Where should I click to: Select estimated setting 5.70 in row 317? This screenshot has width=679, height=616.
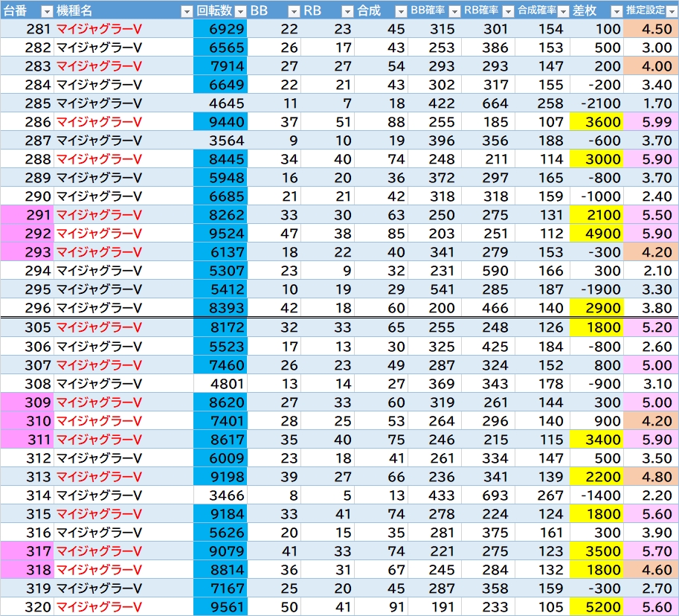tap(651, 551)
